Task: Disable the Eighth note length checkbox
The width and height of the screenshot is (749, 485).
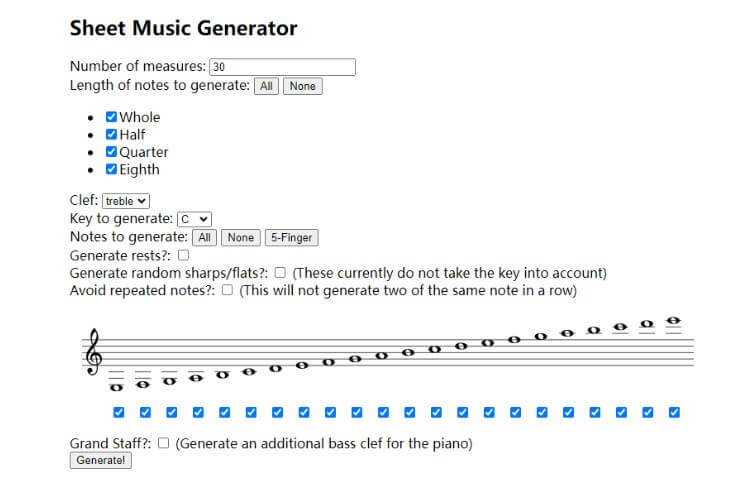Action: [112, 170]
